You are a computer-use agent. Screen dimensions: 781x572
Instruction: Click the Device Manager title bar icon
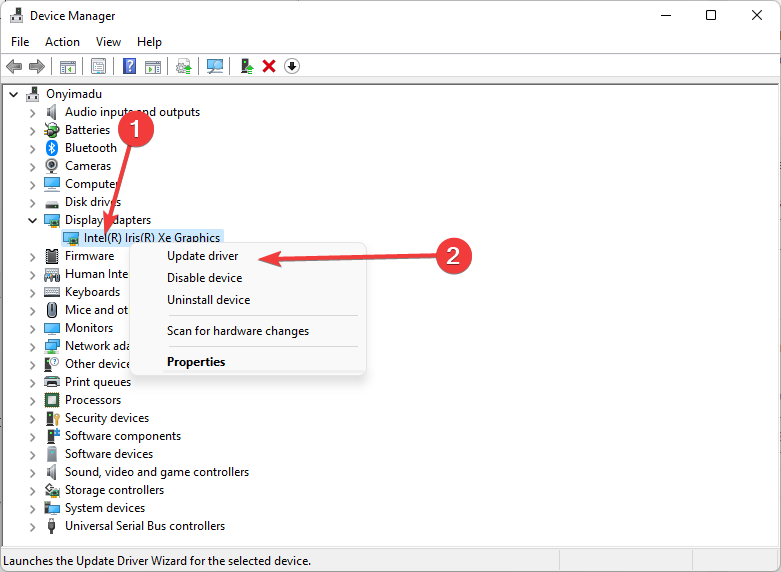click(16, 15)
